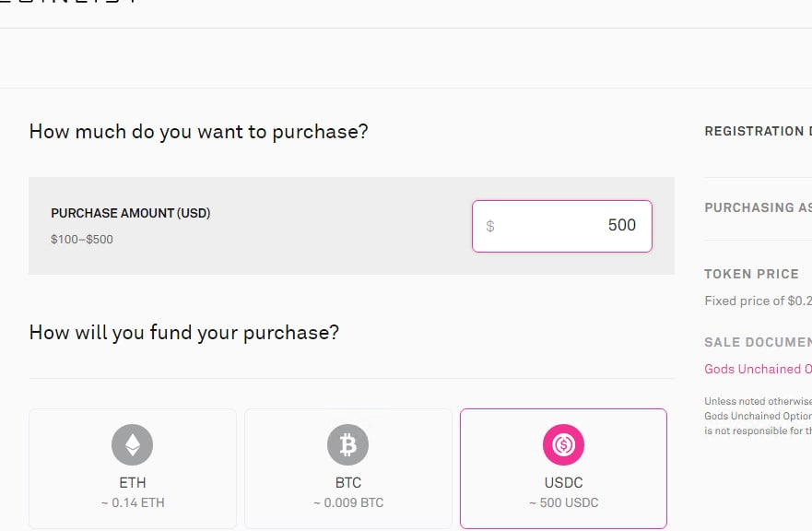812x531 pixels.
Task: Click the 'How much do you want to purchase?' heading
Action: point(198,131)
